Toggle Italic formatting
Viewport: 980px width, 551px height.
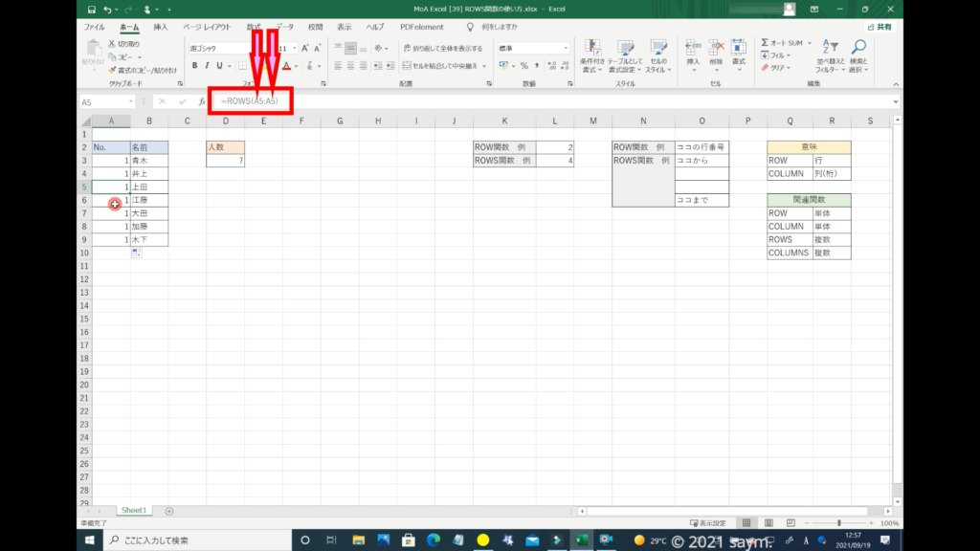tap(207, 66)
